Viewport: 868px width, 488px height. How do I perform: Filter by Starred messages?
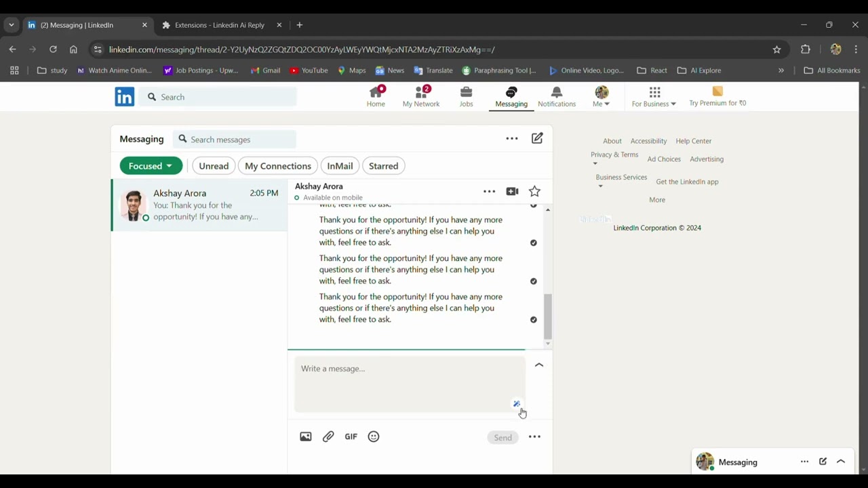click(383, 166)
